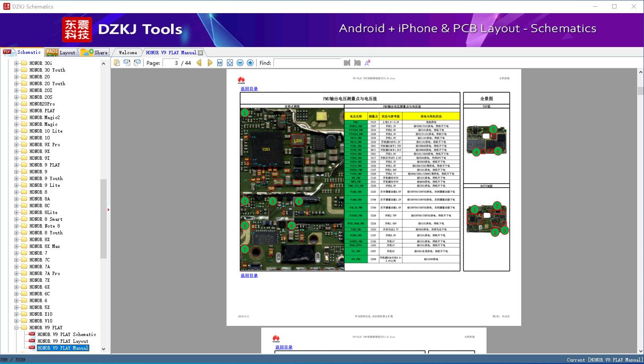This screenshot has width=644, height=364.
Task: Switch to the Welcome document tab
Action: point(128,53)
